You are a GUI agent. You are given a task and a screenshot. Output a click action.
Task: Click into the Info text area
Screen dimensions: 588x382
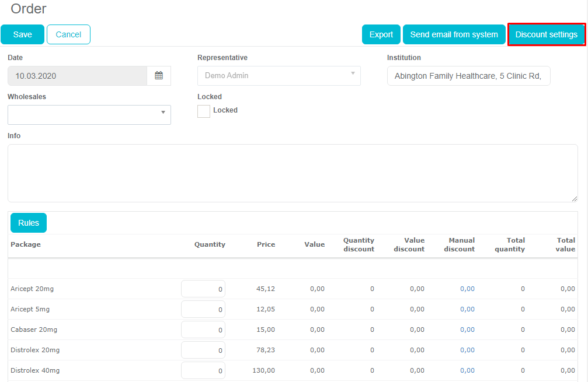tap(292, 173)
